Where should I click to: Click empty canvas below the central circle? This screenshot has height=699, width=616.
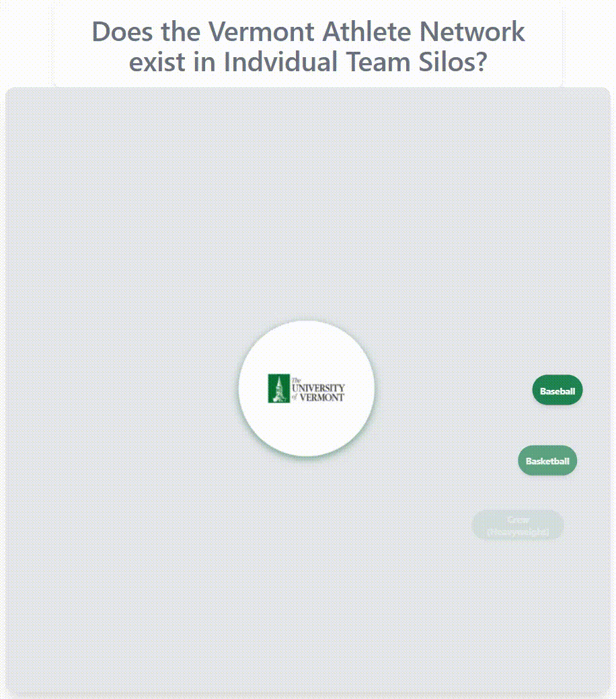coord(307,571)
